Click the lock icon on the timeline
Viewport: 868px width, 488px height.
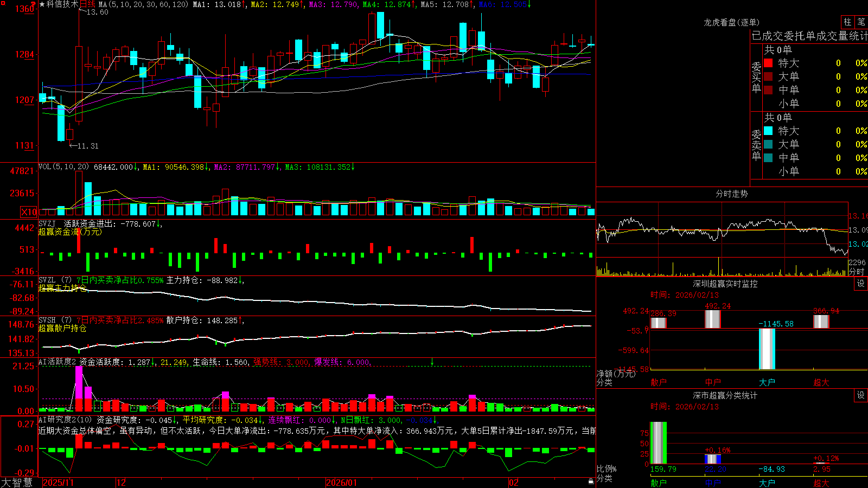(591, 481)
